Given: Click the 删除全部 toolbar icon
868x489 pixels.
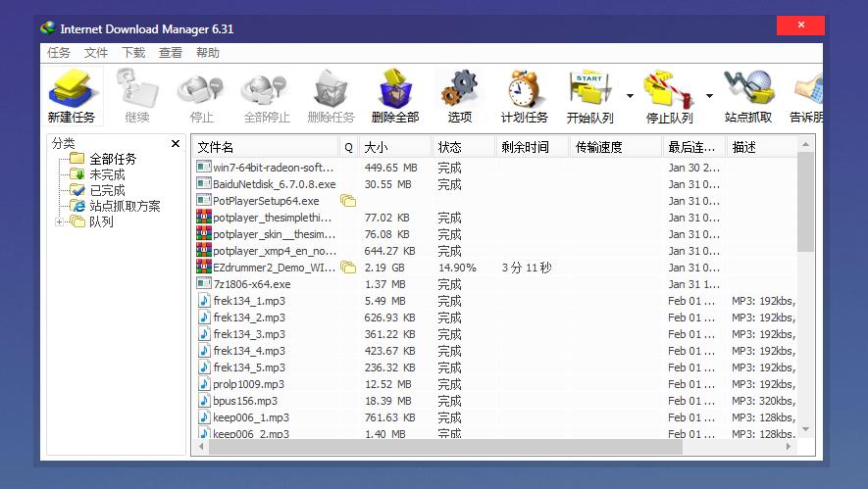Looking at the screenshot, I should (395, 95).
